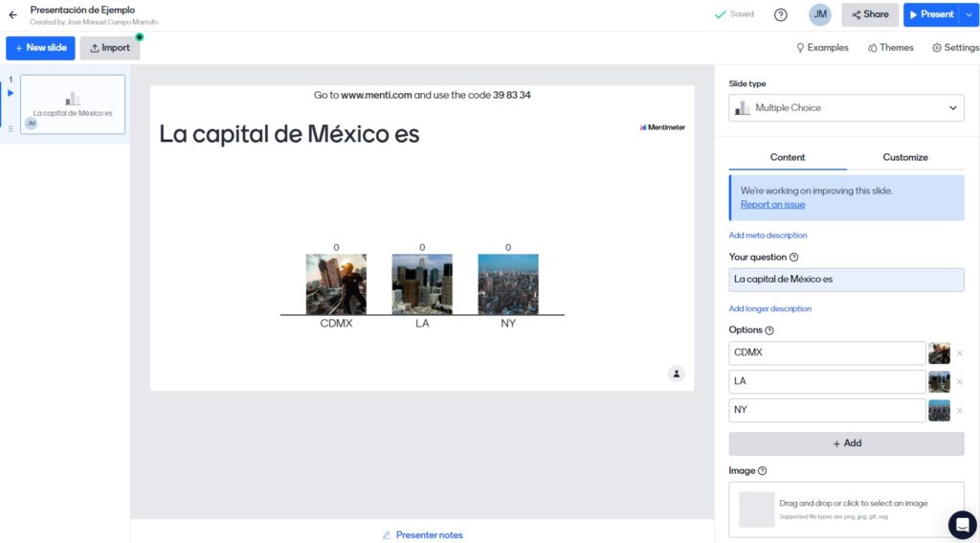
Task: Add a new option with Add button
Action: pos(846,443)
